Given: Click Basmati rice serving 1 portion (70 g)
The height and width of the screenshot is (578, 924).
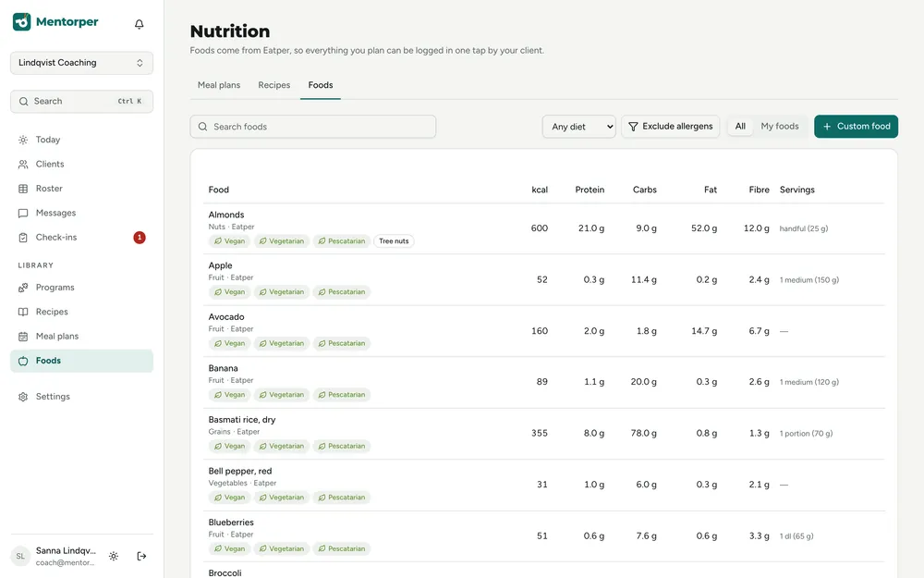Looking at the screenshot, I should pos(806,434).
